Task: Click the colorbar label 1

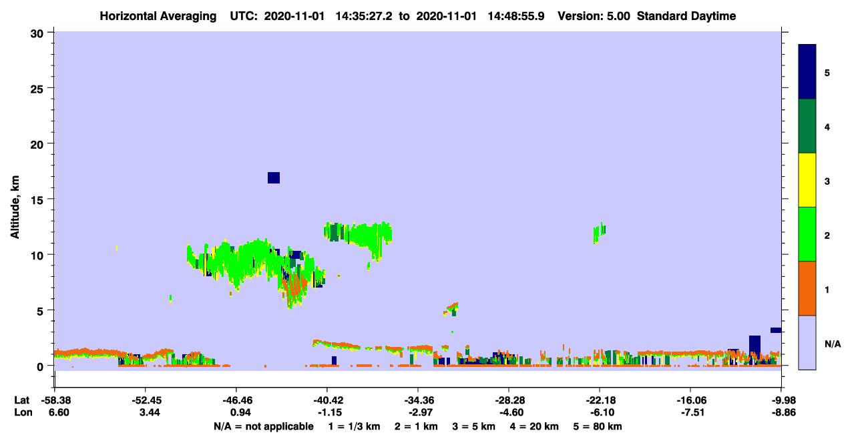Action: coord(827,290)
